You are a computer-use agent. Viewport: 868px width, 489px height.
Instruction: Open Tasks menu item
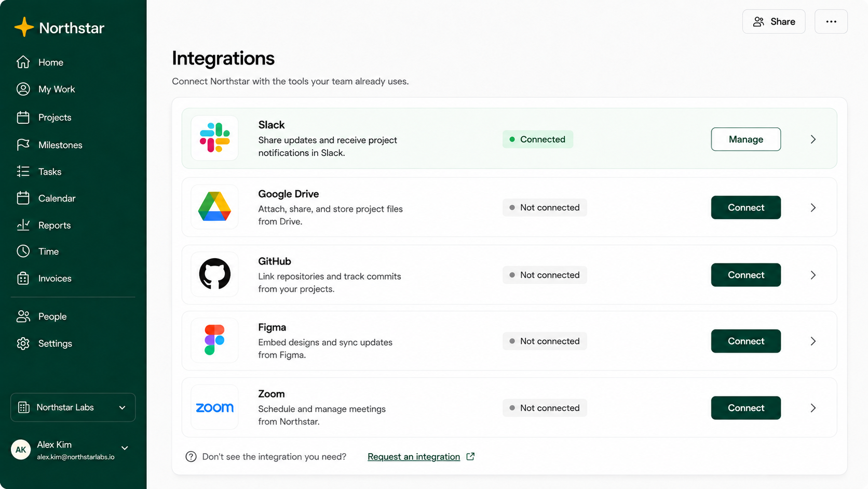pos(50,171)
